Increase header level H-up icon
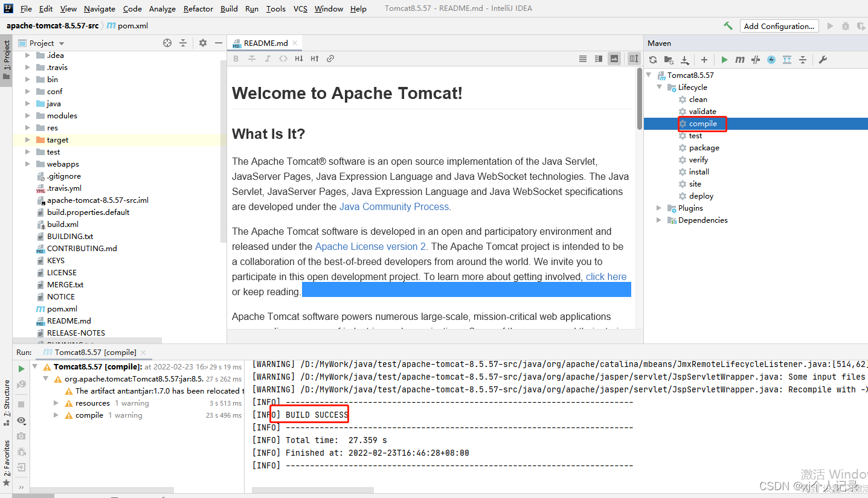 coord(315,59)
